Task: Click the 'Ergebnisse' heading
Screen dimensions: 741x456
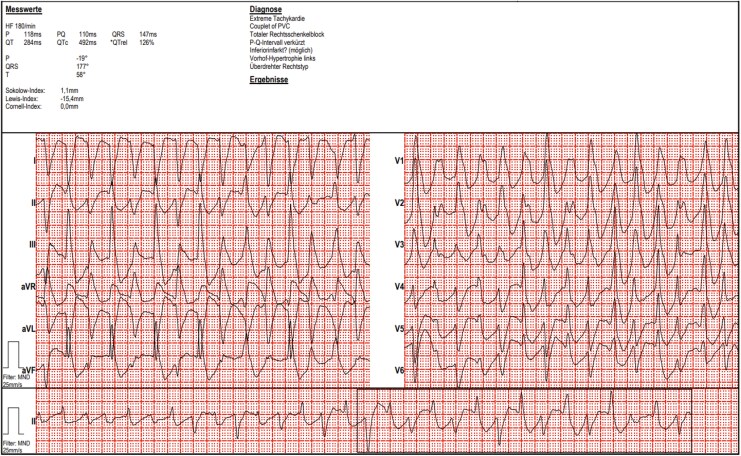Action: pyautogui.click(x=269, y=79)
